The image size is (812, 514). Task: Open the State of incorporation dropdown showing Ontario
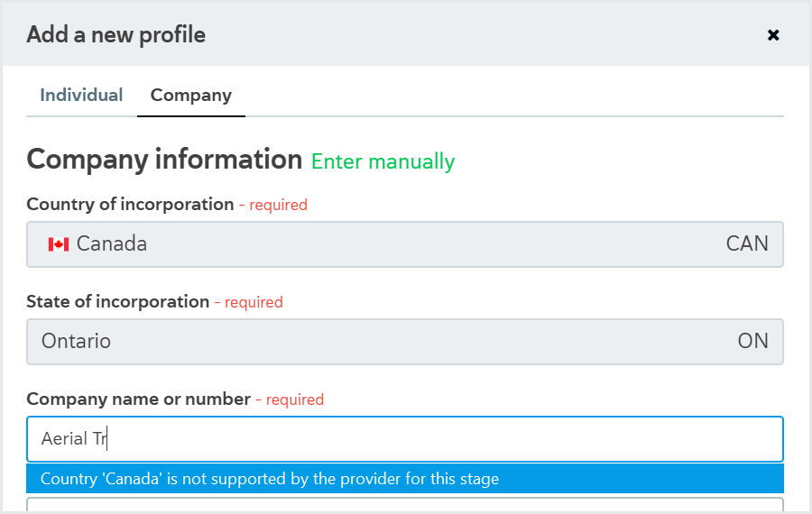[405, 342]
